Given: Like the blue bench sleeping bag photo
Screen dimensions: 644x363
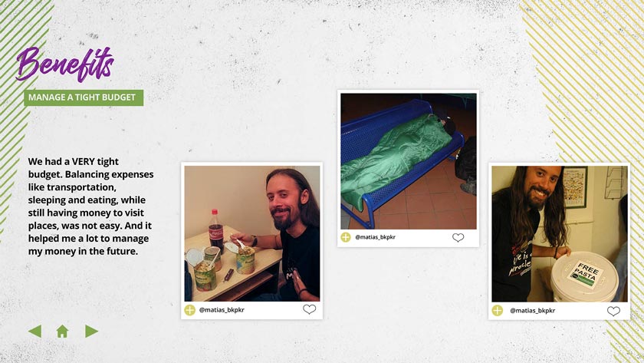Looking at the screenshot, I should 458,238.
